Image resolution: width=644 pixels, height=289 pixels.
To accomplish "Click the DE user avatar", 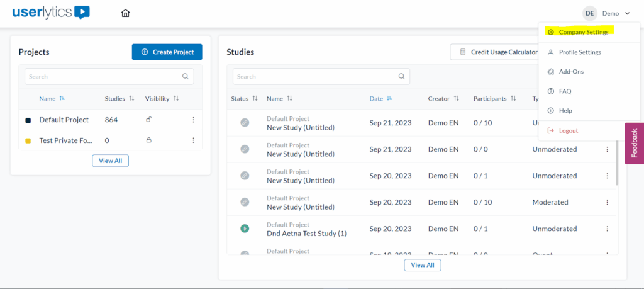I will tap(589, 13).
